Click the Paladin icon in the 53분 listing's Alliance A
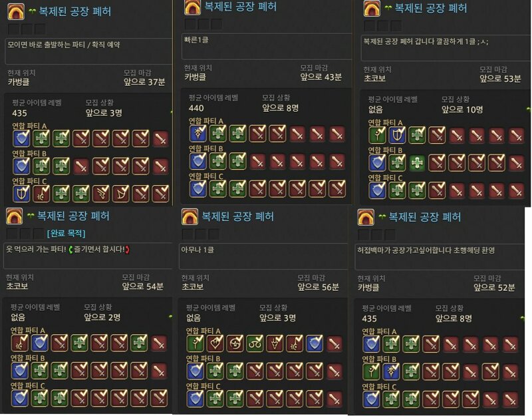The height and width of the screenshot is (420, 532). (397, 135)
